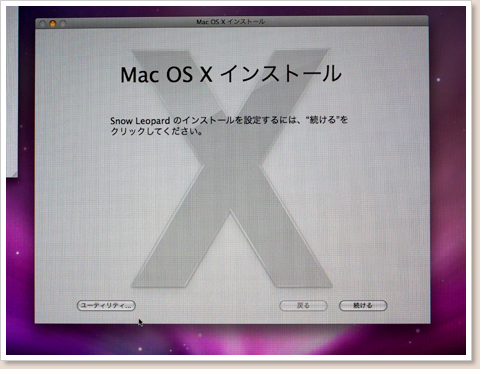The width and height of the screenshot is (480, 369).
Task: Click the 続ける continue button
Action: (363, 305)
